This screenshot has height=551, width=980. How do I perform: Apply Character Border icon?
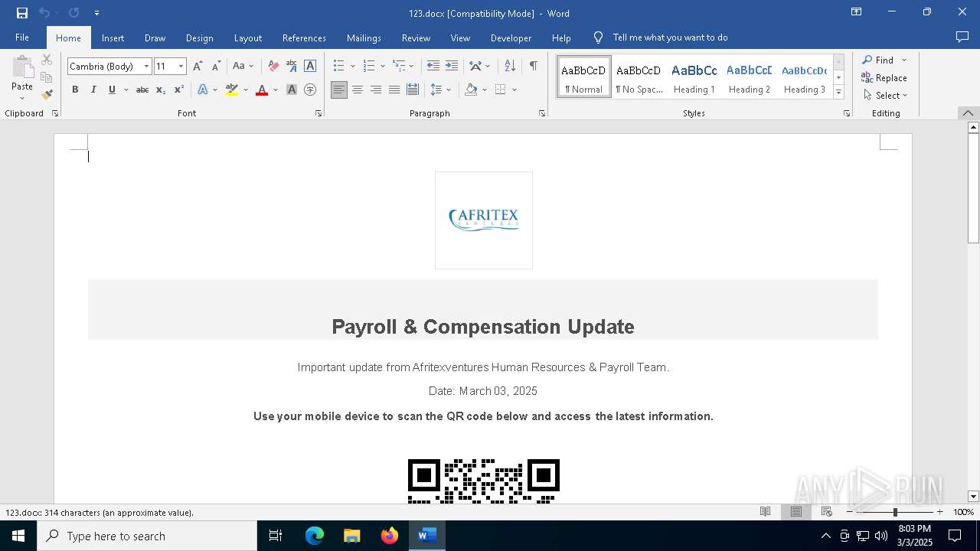click(310, 66)
